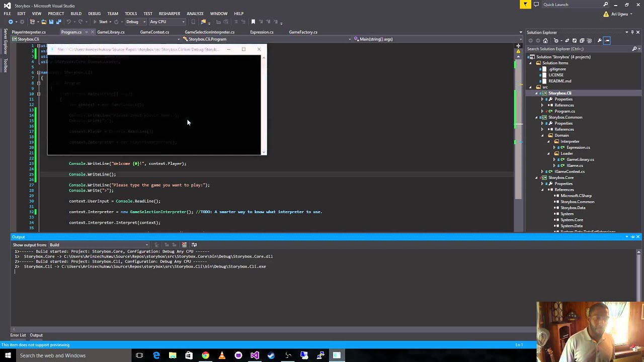The image size is (644, 362).
Task: Select IGameContext.cs in Solution Explorer
Action: click(x=570, y=171)
